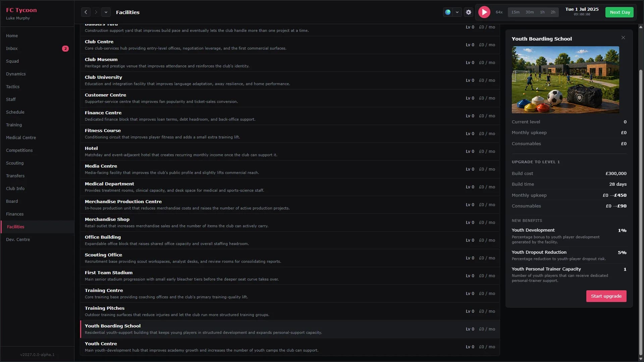644x362 pixels.
Task: Click Start upgrade button
Action: [606, 296]
